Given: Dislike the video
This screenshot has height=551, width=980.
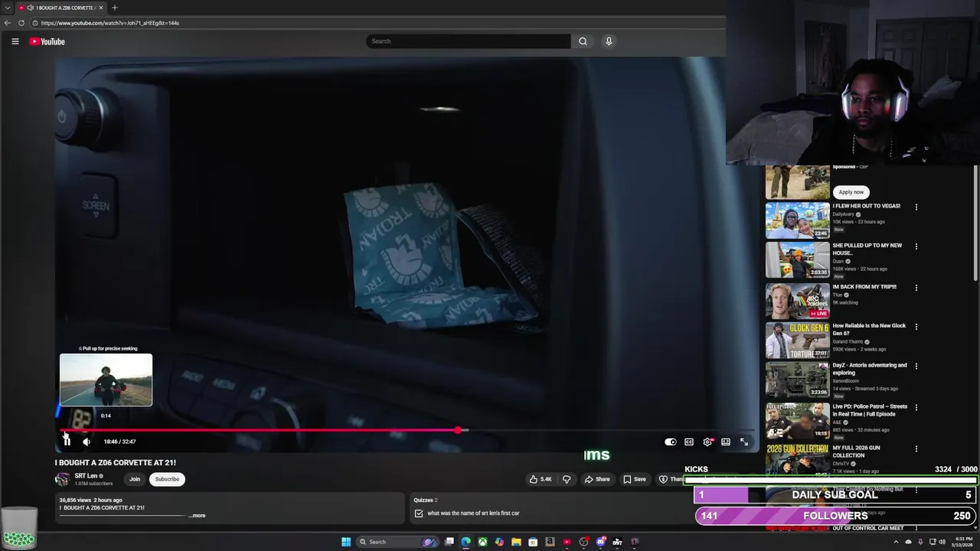Looking at the screenshot, I should coord(567,479).
